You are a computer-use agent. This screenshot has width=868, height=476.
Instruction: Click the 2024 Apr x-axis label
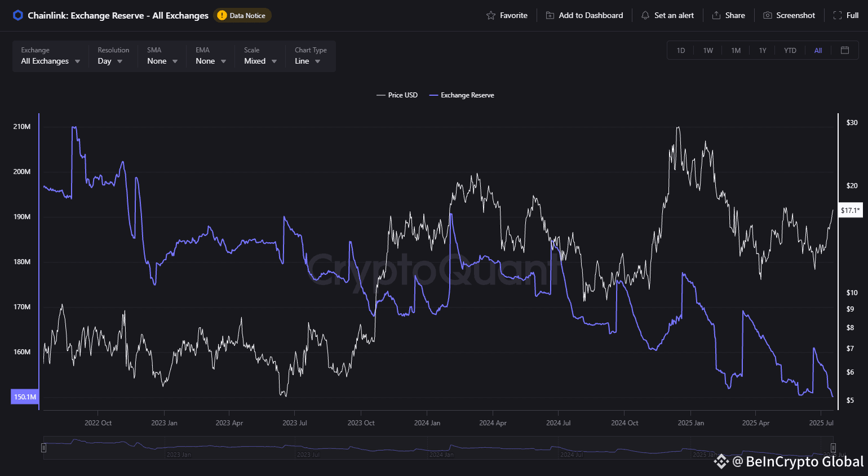(493, 422)
